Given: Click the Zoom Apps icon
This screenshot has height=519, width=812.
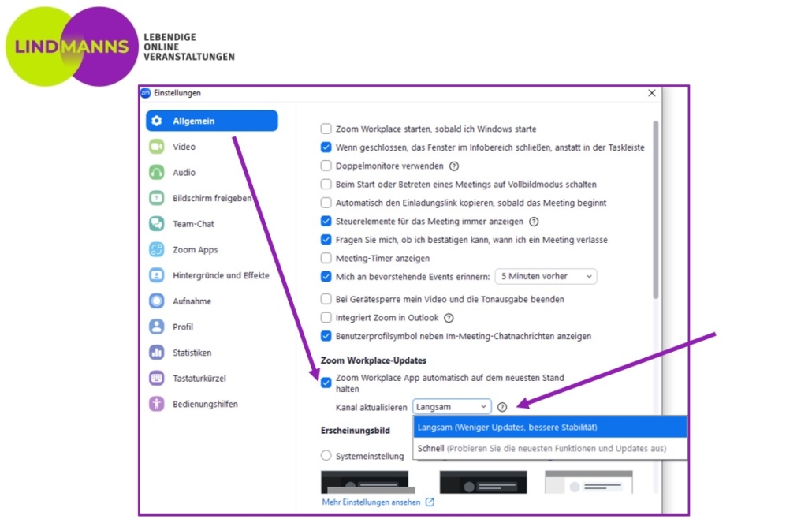Looking at the screenshot, I should [156, 249].
